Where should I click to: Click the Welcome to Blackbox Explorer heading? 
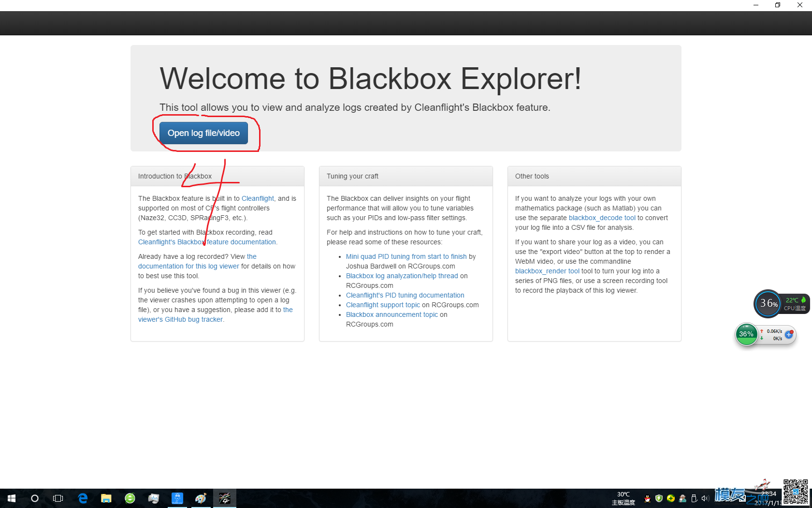point(370,78)
